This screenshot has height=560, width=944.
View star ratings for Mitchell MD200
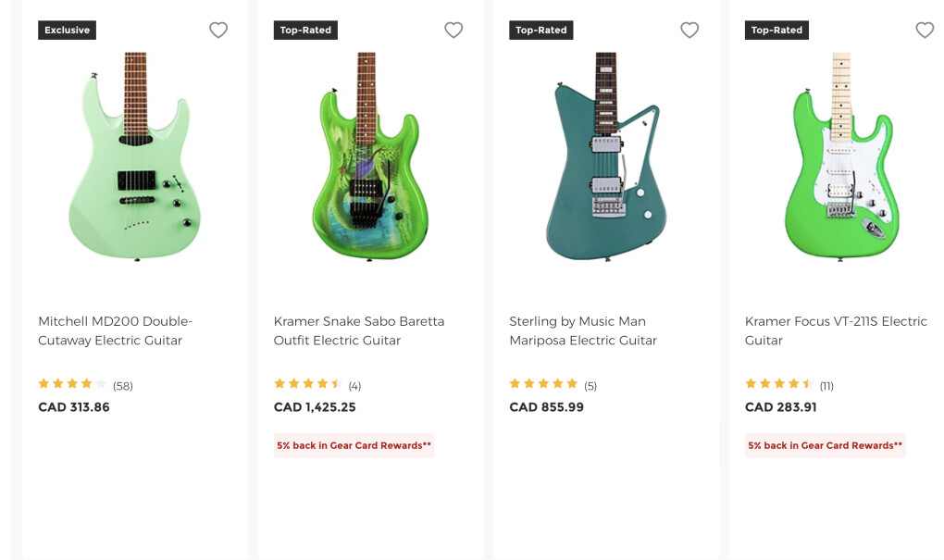pos(72,384)
